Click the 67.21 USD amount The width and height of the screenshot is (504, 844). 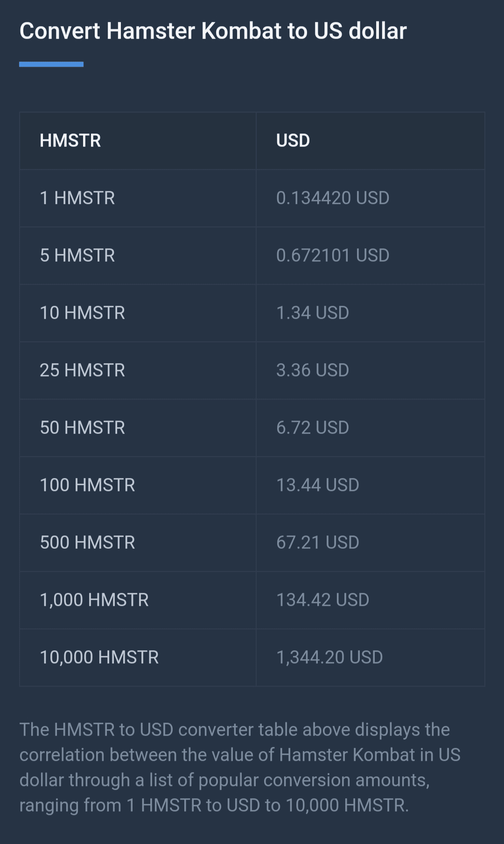pos(318,542)
